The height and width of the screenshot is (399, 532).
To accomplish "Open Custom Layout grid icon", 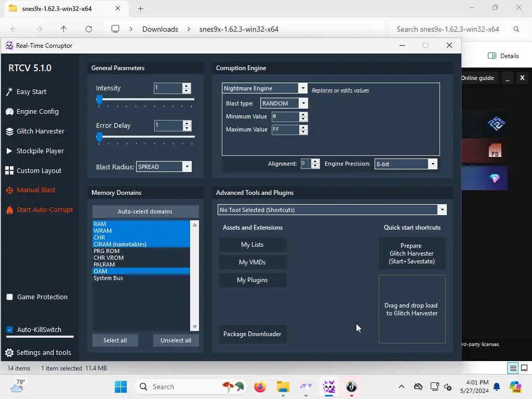I will click(x=9, y=170).
